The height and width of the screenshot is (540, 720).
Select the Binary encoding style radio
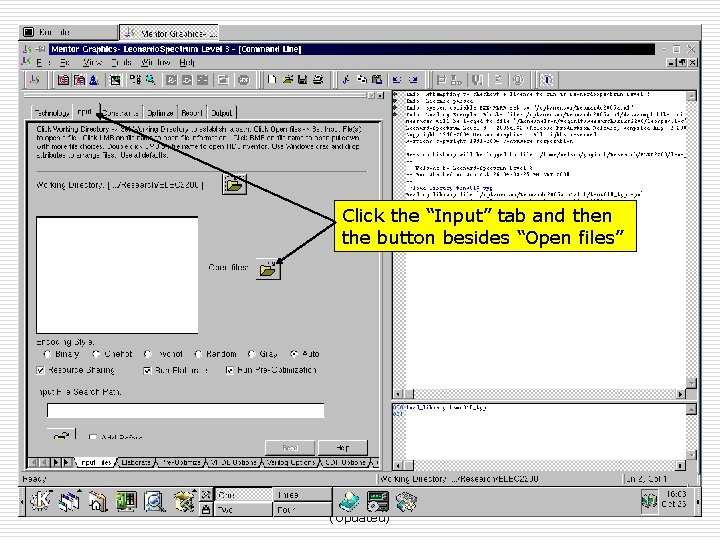pos(47,354)
